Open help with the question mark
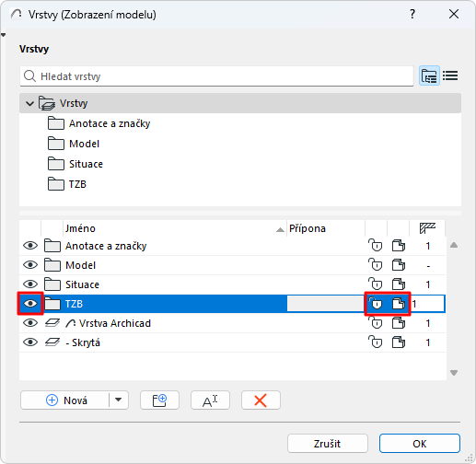This screenshot has width=476, height=464. pyautogui.click(x=412, y=14)
